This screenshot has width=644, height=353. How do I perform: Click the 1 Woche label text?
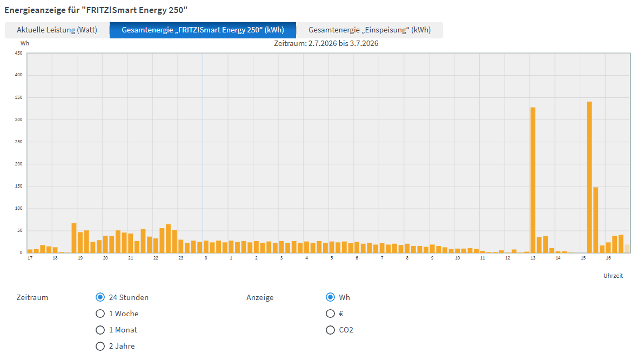click(x=124, y=314)
